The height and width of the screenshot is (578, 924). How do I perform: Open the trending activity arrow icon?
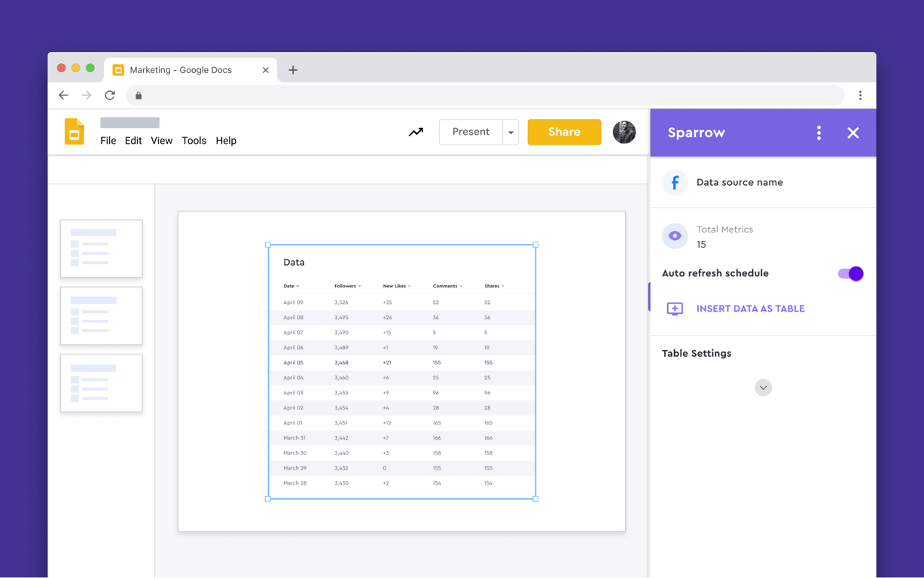click(x=416, y=132)
